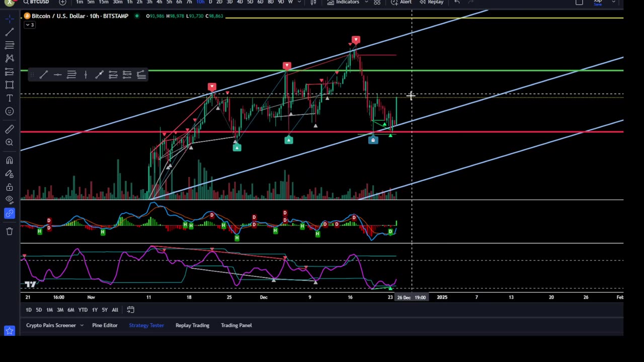Set date range to 5D
This screenshot has height=362, width=644.
(39, 310)
